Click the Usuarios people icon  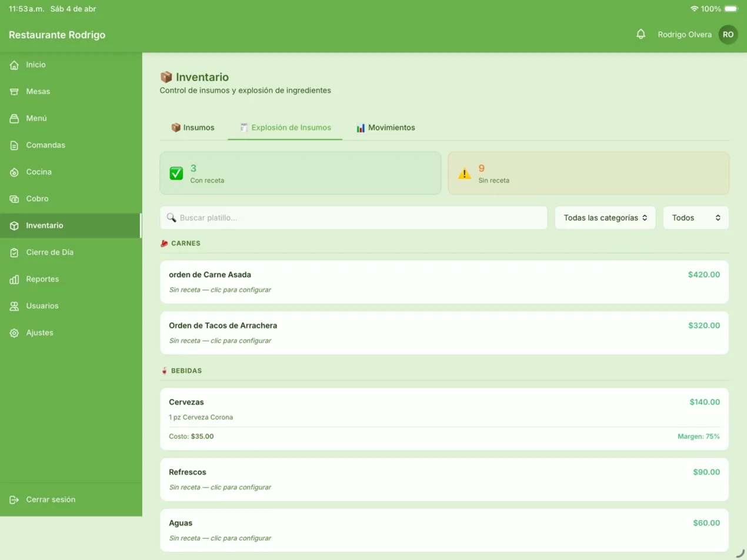click(14, 306)
